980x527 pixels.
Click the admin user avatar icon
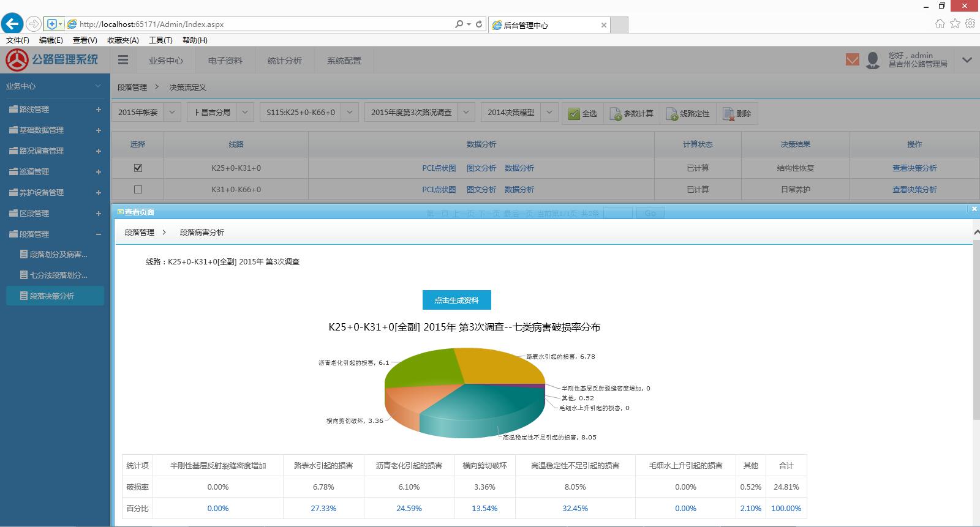tap(873, 60)
